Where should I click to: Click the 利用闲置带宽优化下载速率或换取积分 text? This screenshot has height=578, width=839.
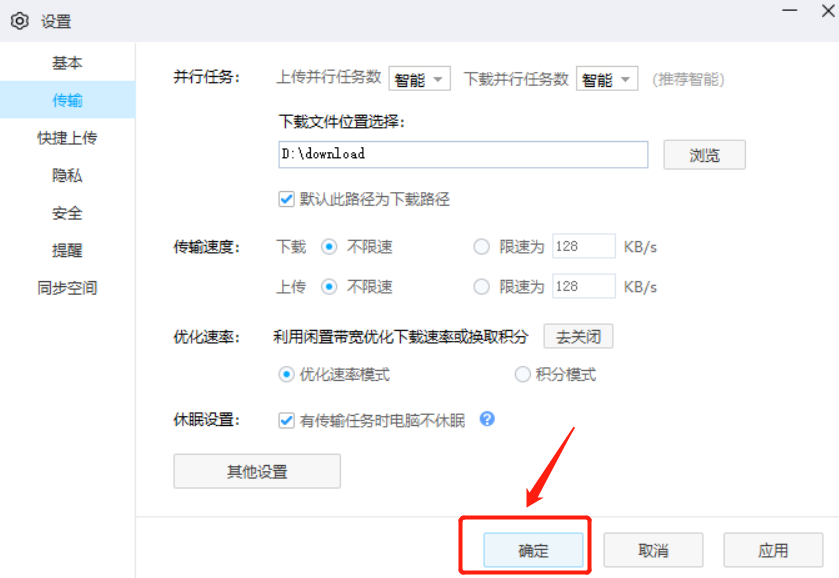(401, 337)
